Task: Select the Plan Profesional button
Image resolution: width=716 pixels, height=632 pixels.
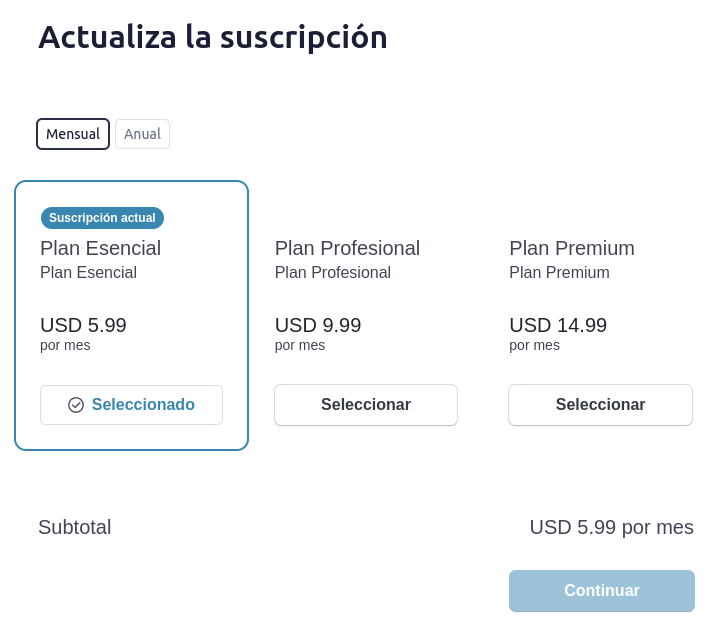Action: (366, 405)
